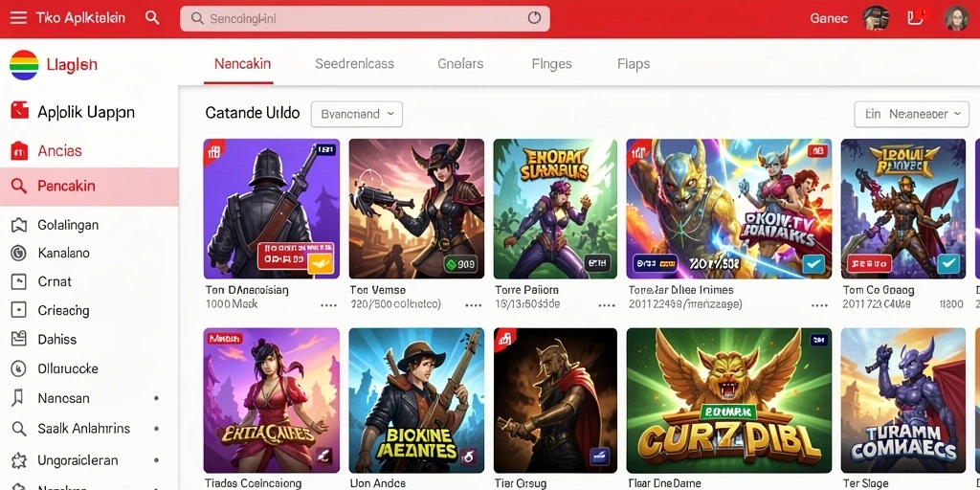Screen dimensions: 980x490
Task: Click the red corner tag on Ton DAnencisian
Action: pyautogui.click(x=213, y=149)
